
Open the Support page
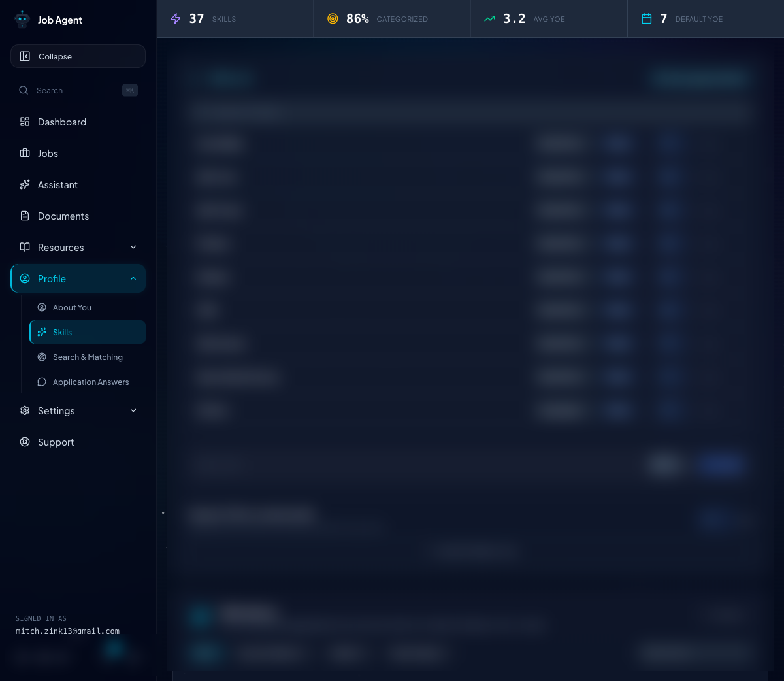[x=78, y=442]
